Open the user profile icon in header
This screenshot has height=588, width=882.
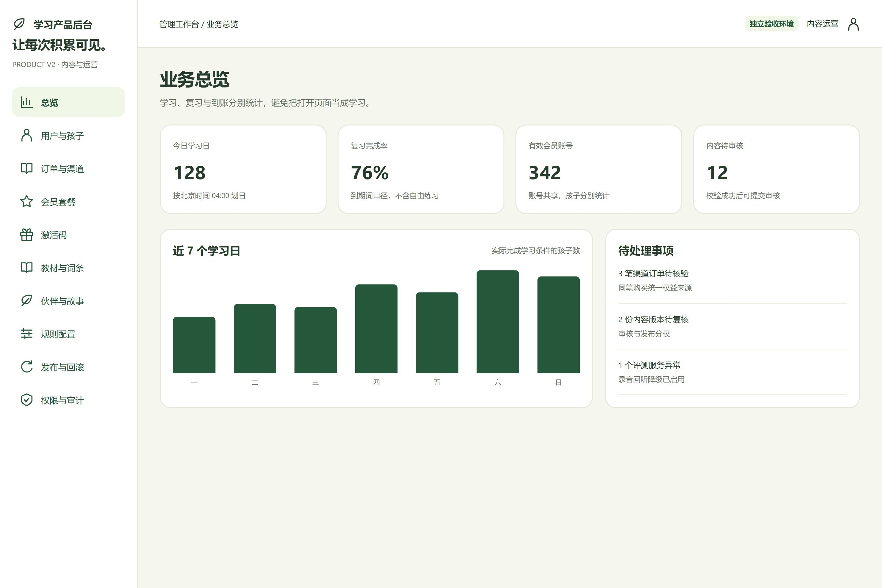[x=854, y=24]
